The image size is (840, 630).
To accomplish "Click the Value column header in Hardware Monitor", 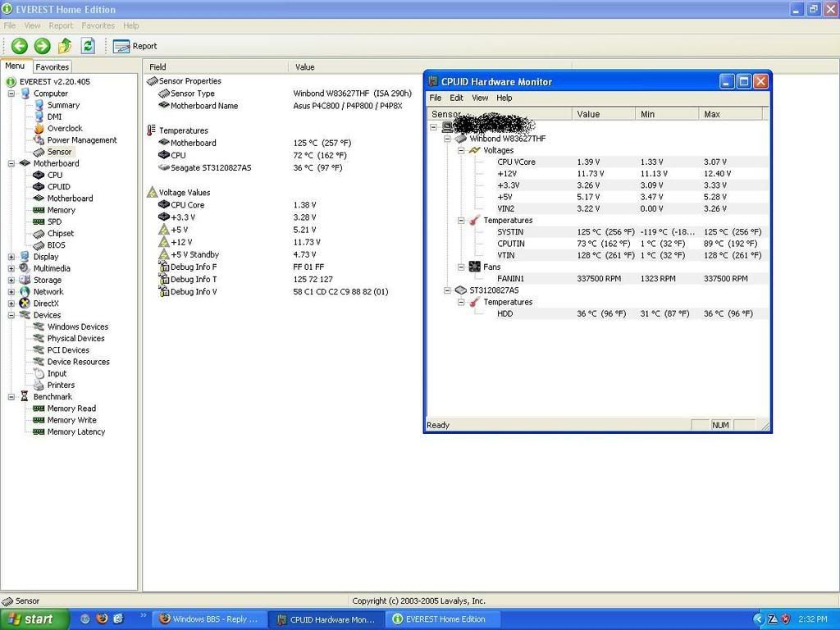I will click(603, 114).
